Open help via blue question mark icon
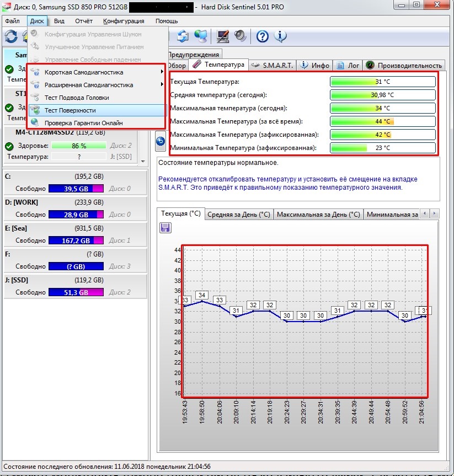 [x=263, y=36]
